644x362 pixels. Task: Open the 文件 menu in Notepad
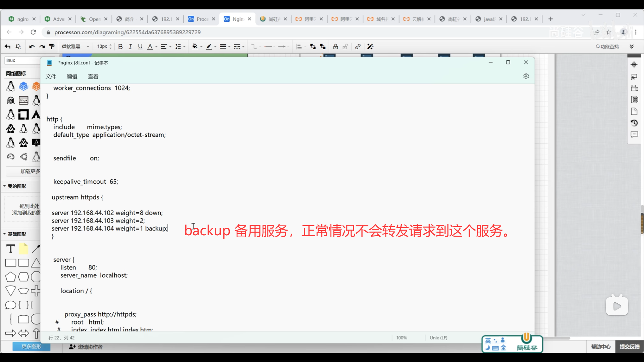(x=51, y=76)
